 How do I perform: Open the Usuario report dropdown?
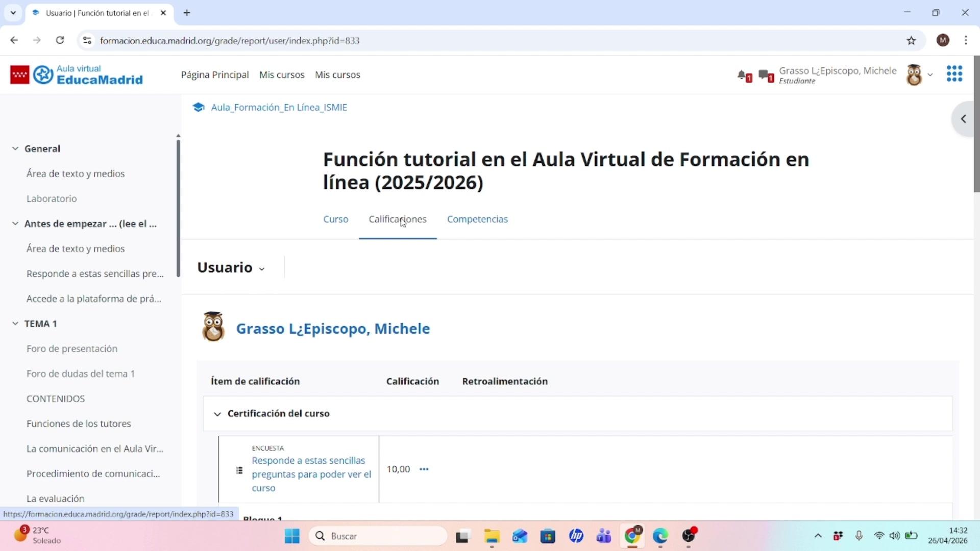tap(231, 268)
